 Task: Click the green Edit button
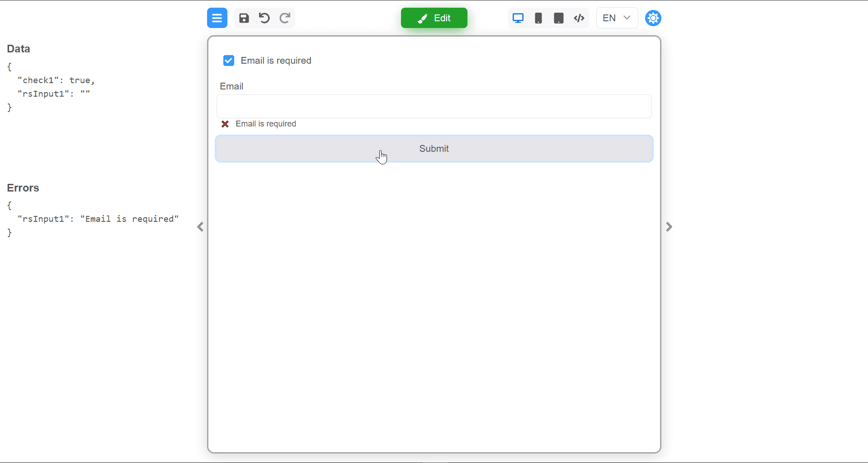pyautogui.click(x=434, y=18)
